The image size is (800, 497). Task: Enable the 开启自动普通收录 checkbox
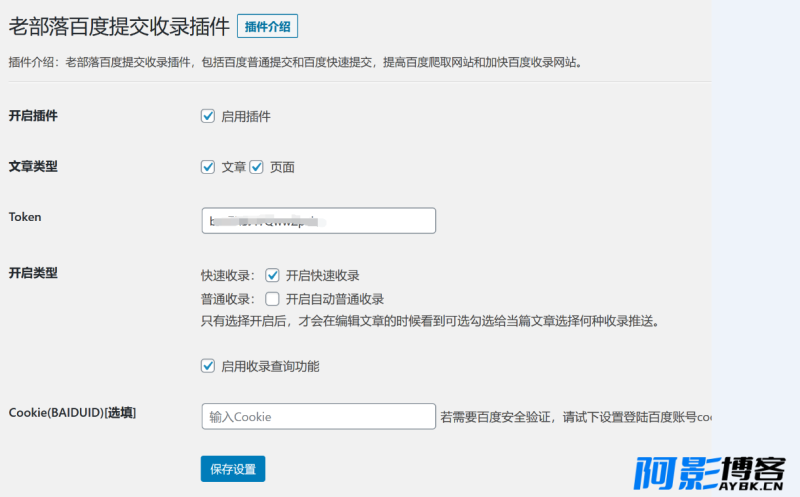pyautogui.click(x=272, y=299)
